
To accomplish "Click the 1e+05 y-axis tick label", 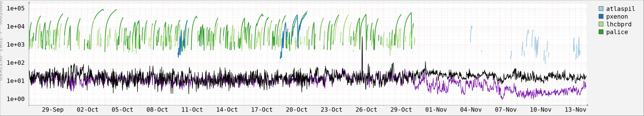I will (15, 8).
